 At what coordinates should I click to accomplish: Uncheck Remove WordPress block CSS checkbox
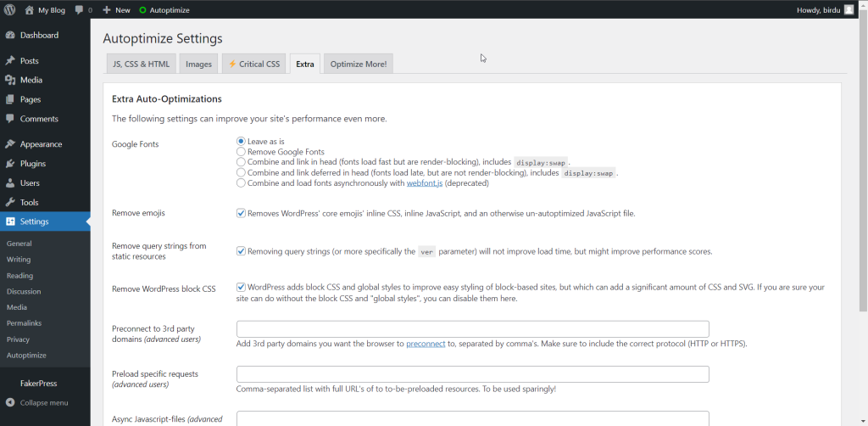tap(241, 287)
